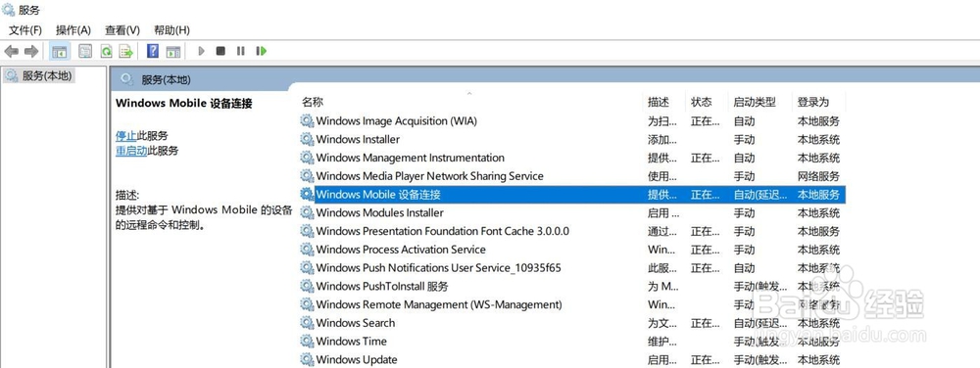Select Windows Presentation Foundation Font Cache 3.0.0.0
This screenshot has width=980, height=368.
[x=443, y=231]
